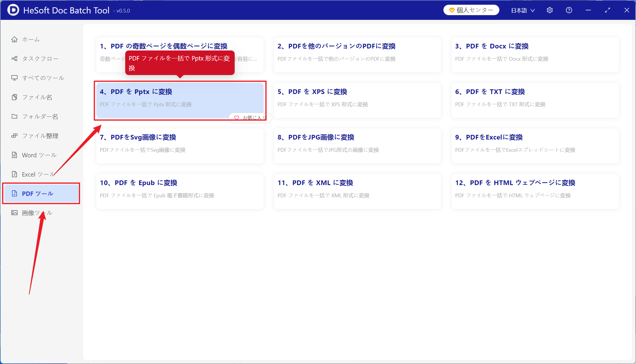
Task: Go to ホーム in the sidebar
Action: point(41,39)
